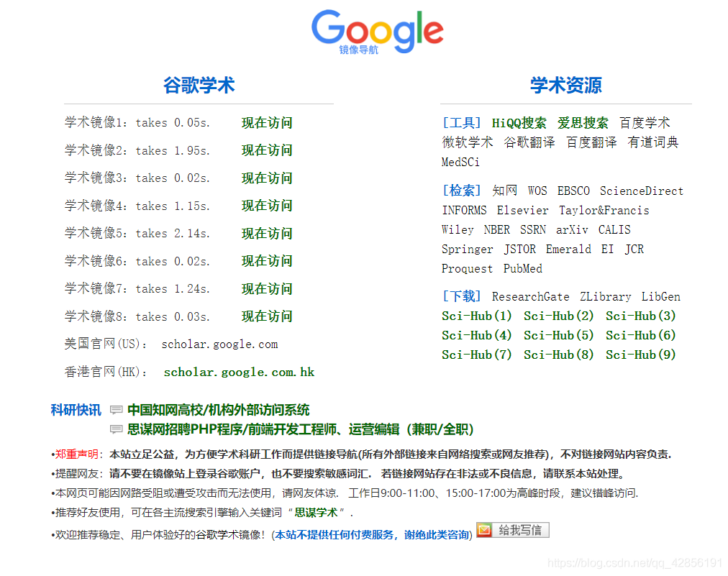Open the LibGen link
The width and height of the screenshot is (728, 576).
pyautogui.click(x=660, y=296)
